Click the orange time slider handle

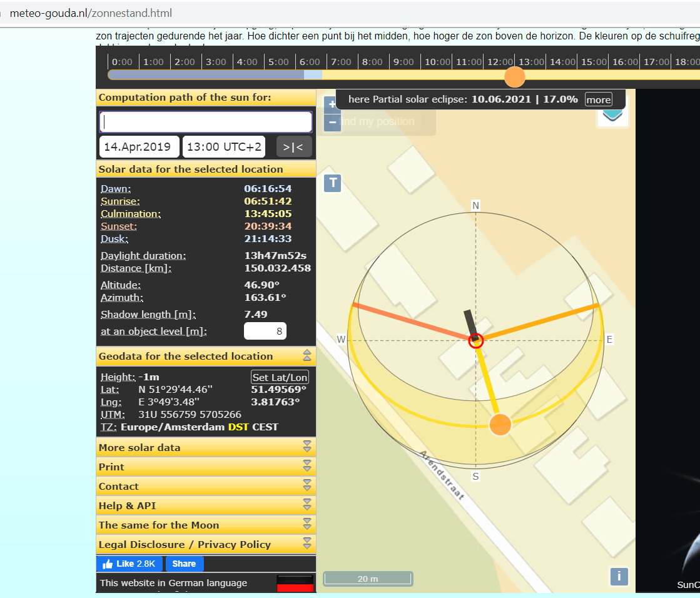(x=515, y=77)
